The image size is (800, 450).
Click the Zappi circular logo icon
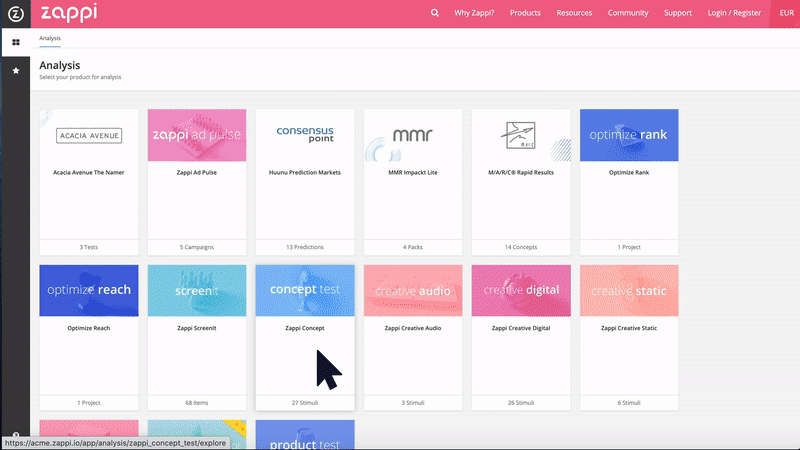15,14
